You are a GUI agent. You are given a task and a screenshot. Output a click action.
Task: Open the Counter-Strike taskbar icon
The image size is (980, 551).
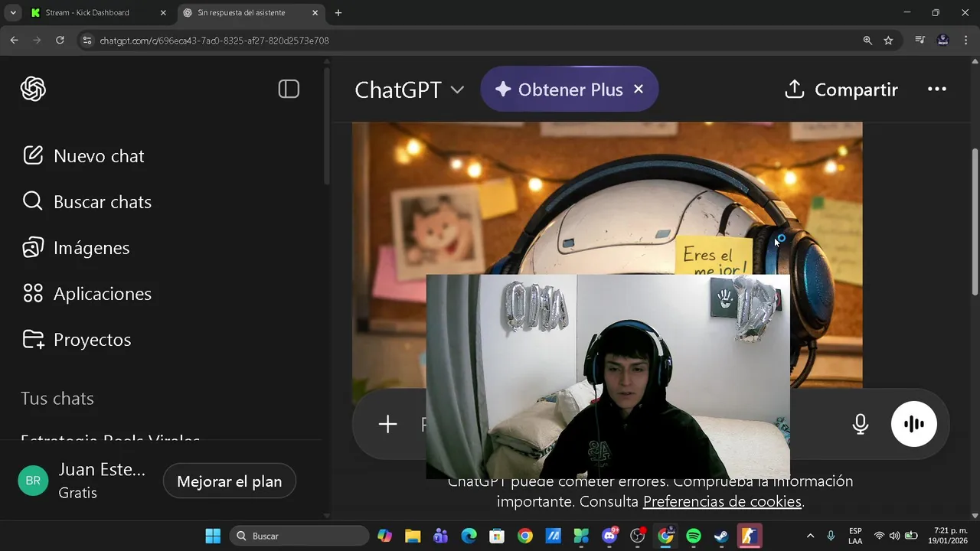pyautogui.click(x=750, y=536)
